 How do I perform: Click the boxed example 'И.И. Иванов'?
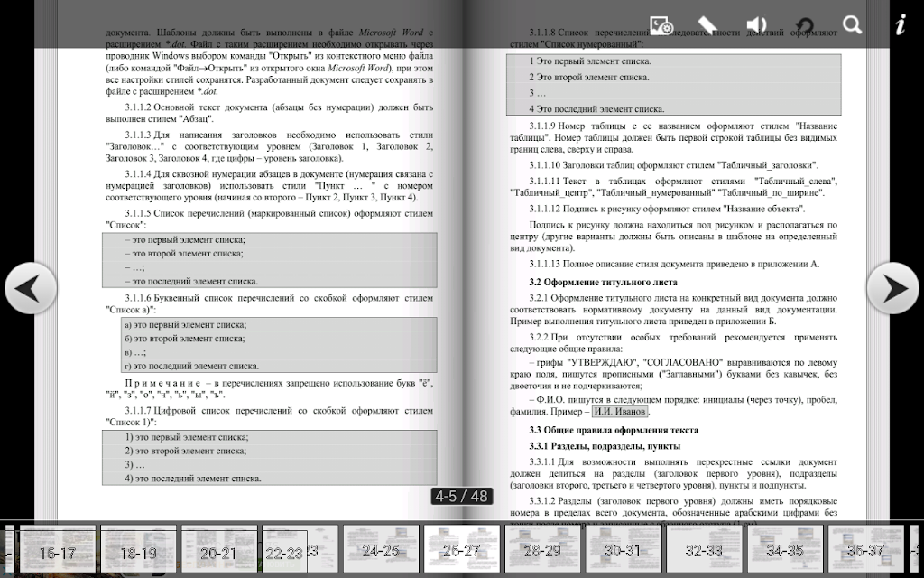(x=619, y=411)
